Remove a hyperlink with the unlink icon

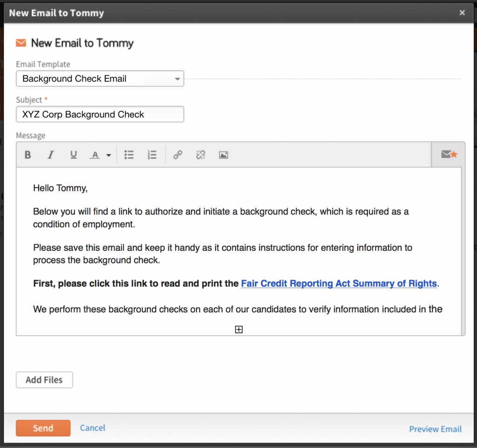tap(200, 155)
